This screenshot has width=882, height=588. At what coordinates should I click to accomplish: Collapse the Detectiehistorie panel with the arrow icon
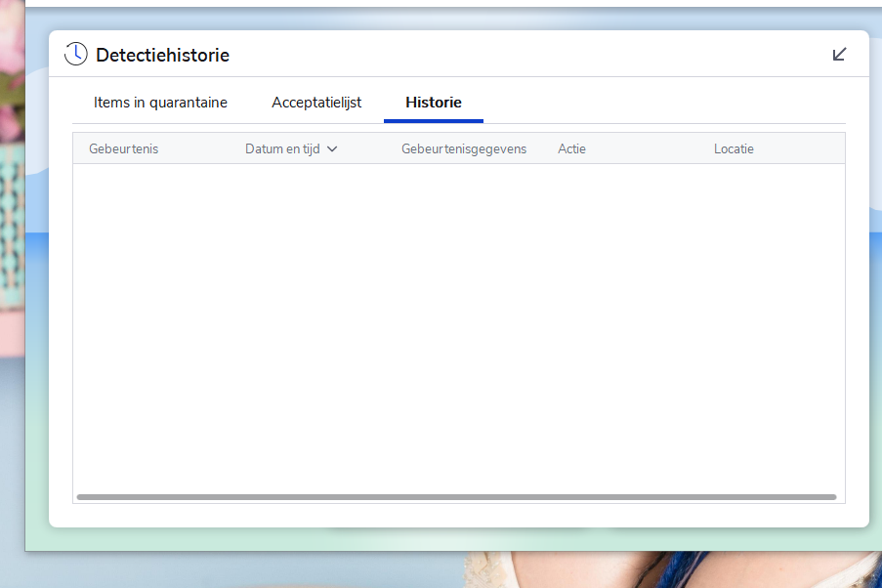pyautogui.click(x=839, y=54)
